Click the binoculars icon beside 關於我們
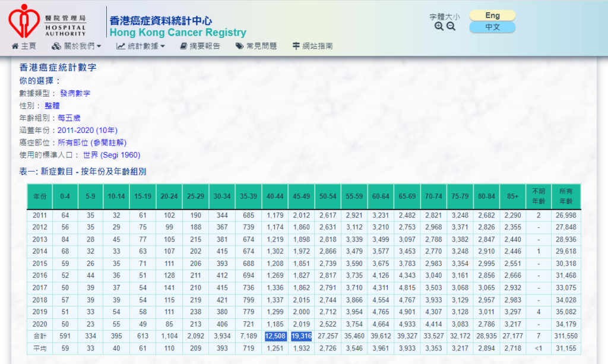The height and width of the screenshot is (364, 608). pyautogui.click(x=56, y=46)
